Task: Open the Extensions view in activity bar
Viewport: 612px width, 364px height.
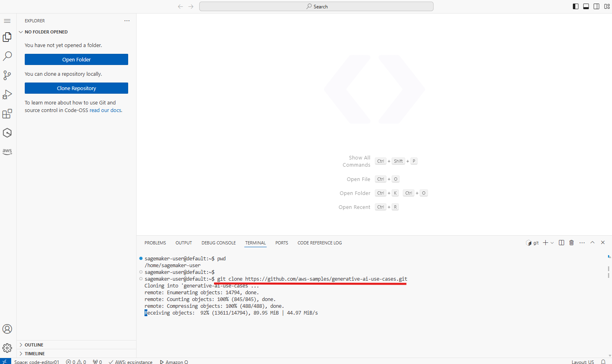Action: (x=7, y=114)
